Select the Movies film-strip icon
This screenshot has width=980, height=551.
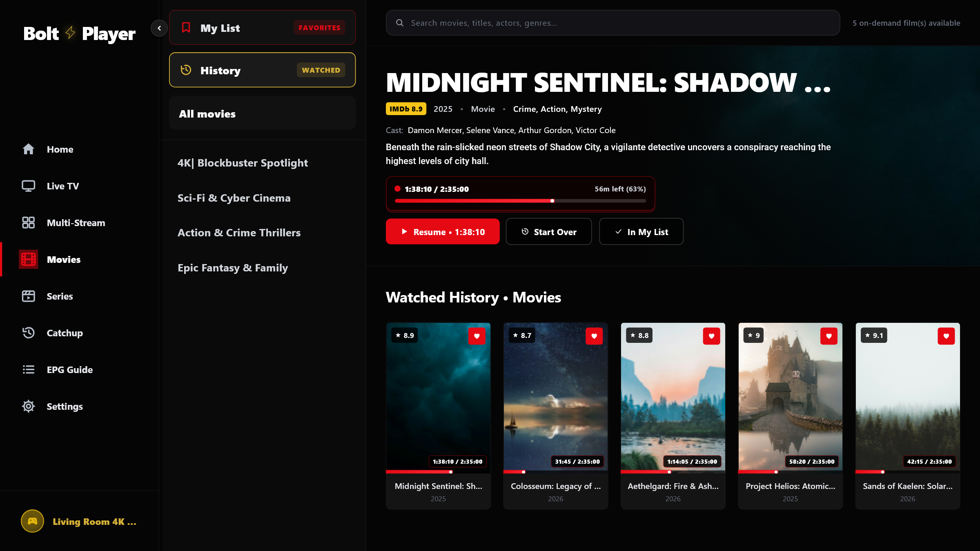(28, 260)
